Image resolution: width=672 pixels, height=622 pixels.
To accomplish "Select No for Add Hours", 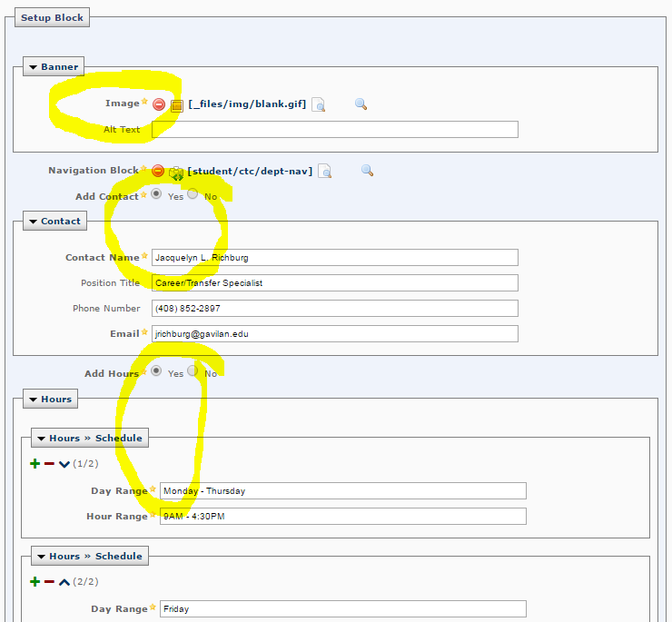I will click(x=193, y=371).
